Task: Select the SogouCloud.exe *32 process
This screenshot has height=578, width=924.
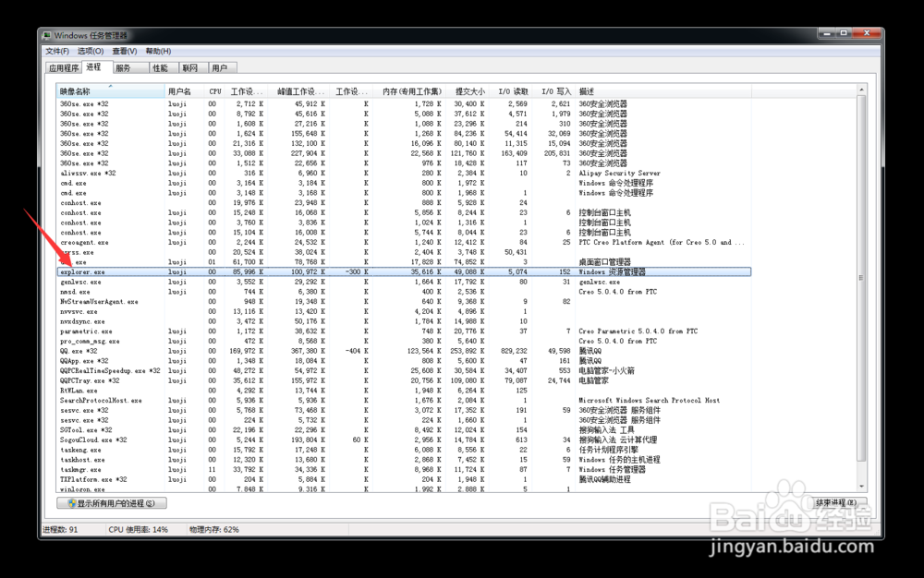Action: [x=93, y=440]
